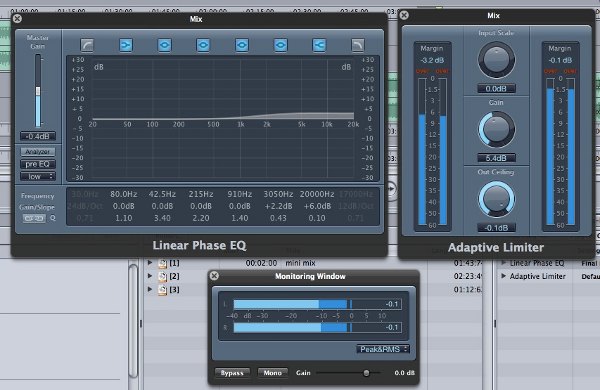
Task: Toggle the low-pass filter band in Linear Phase EQ
Action: 358,45
